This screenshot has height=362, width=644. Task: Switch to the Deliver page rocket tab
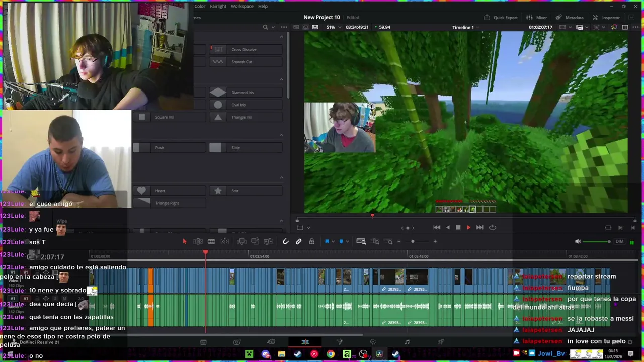coord(441,342)
